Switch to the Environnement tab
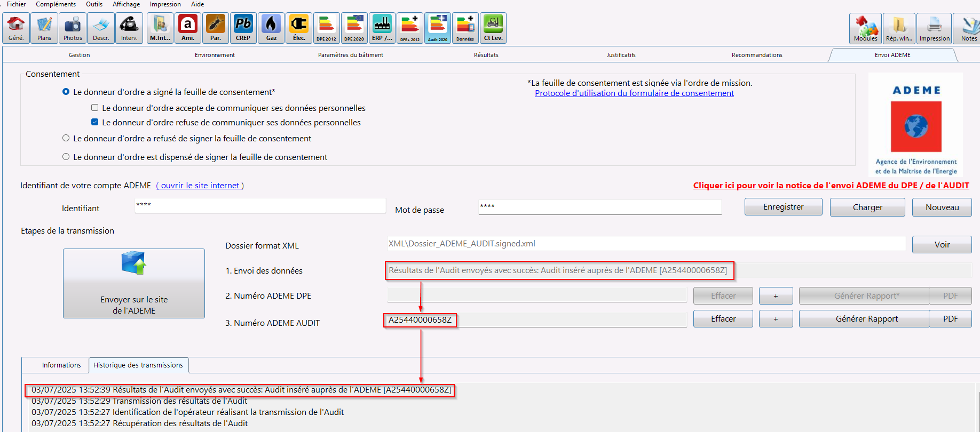Screen dimensions: 980x432 [x=215, y=55]
